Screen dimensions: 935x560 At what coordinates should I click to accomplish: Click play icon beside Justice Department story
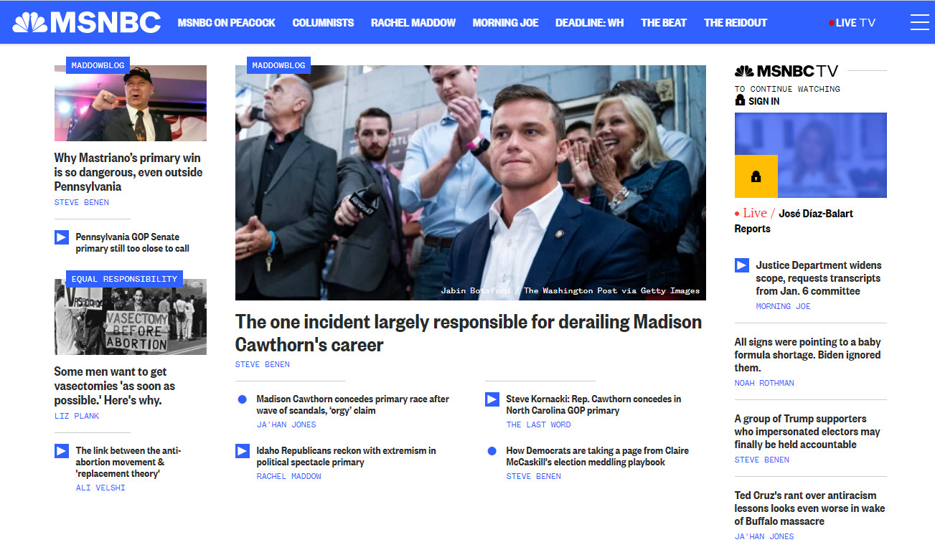[741, 265]
